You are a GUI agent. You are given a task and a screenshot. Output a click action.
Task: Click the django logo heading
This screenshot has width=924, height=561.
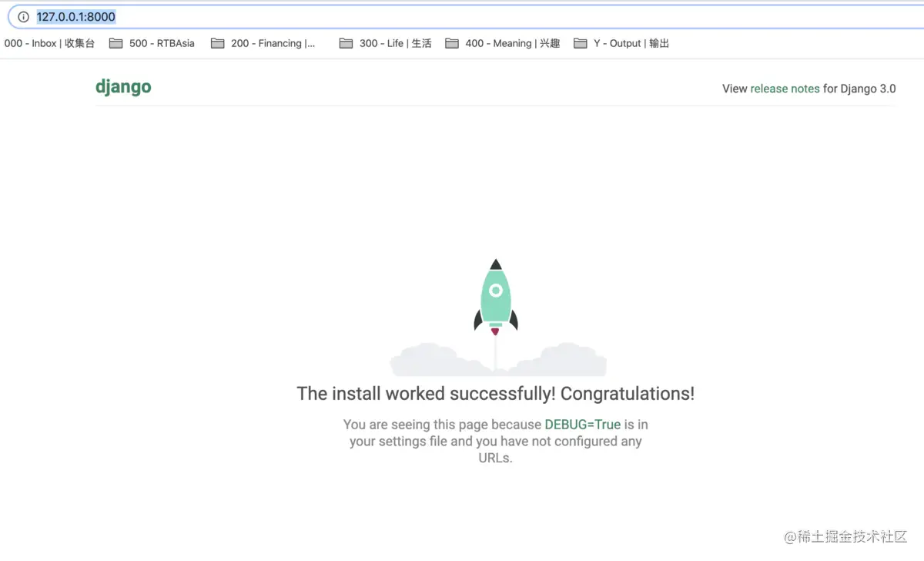tap(123, 87)
